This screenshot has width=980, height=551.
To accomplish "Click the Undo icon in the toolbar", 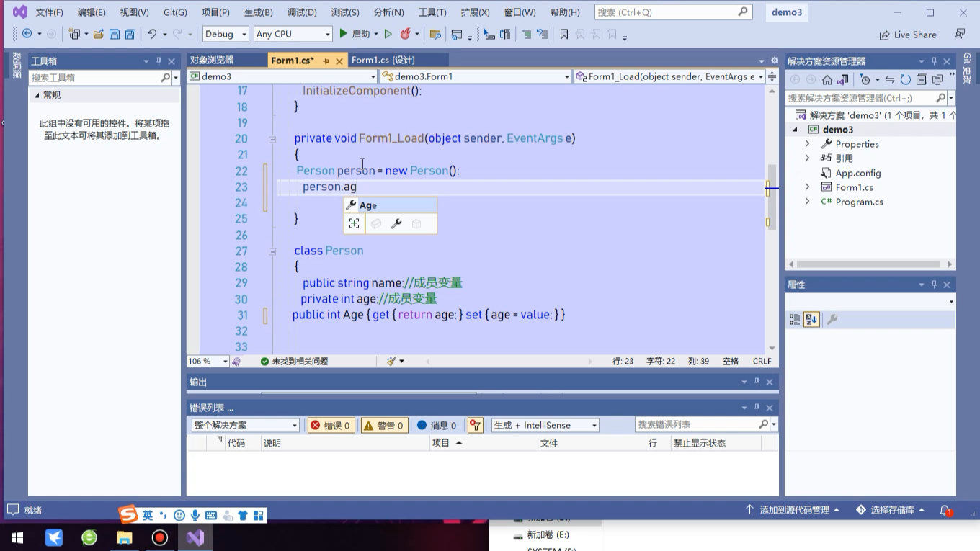I will [151, 34].
